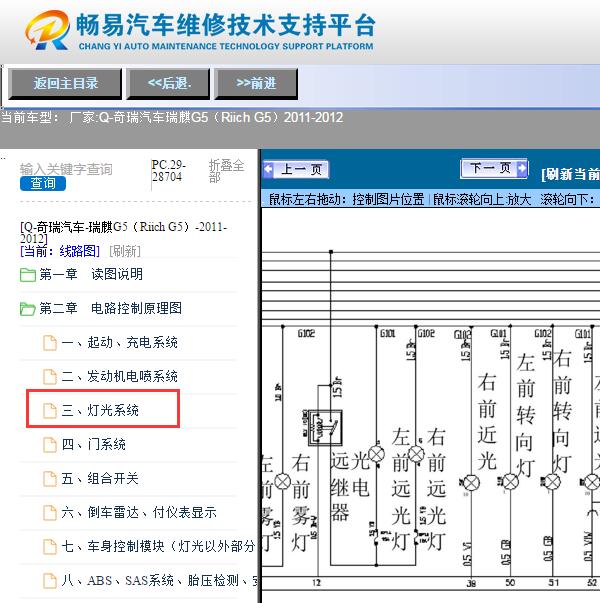Open 一、起动、充电系统 page

pyautogui.click(x=120, y=342)
